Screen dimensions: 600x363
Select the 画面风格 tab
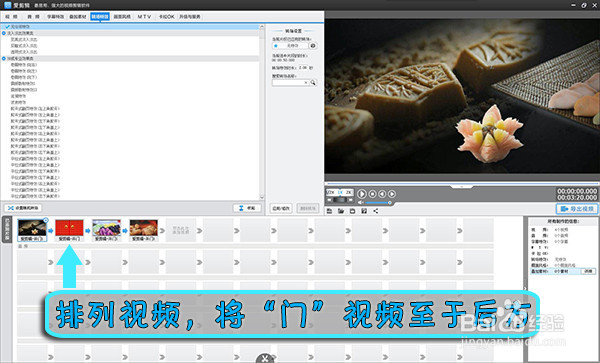click(122, 16)
